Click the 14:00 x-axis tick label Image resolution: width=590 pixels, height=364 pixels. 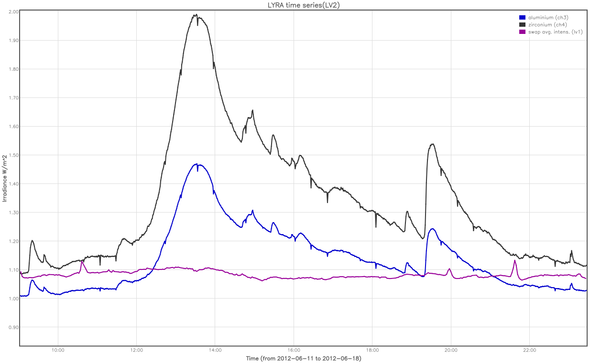point(215,350)
